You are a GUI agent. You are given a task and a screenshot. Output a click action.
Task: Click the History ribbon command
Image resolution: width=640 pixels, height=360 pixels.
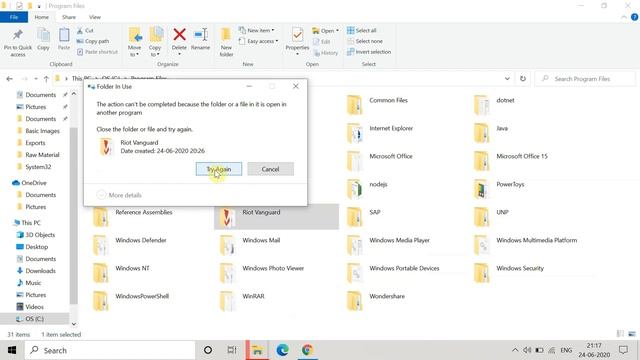[326, 53]
